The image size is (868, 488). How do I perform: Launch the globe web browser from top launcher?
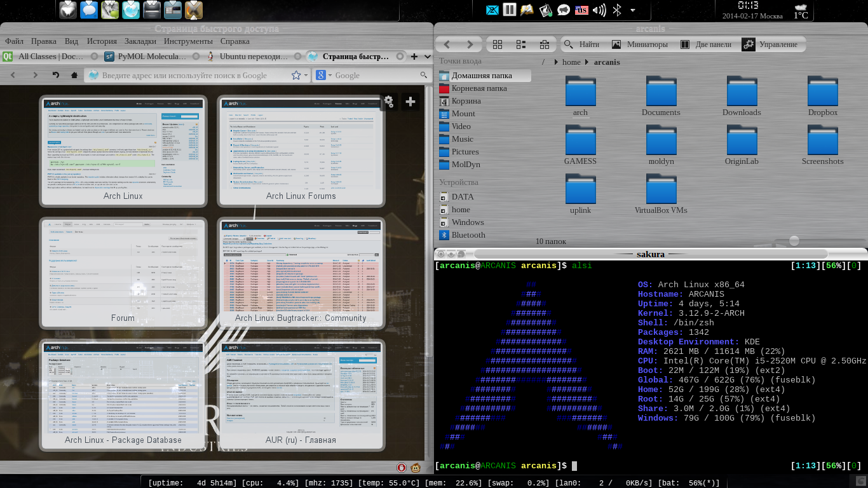tap(130, 10)
